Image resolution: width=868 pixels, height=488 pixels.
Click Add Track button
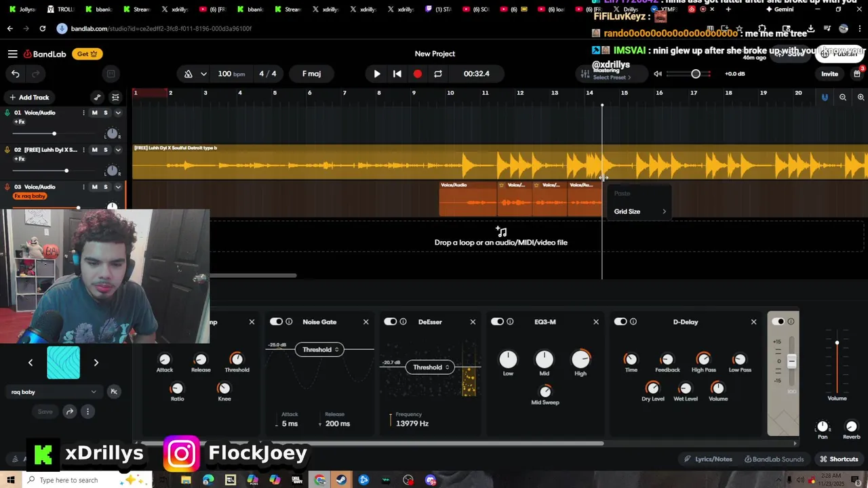pyautogui.click(x=28, y=98)
